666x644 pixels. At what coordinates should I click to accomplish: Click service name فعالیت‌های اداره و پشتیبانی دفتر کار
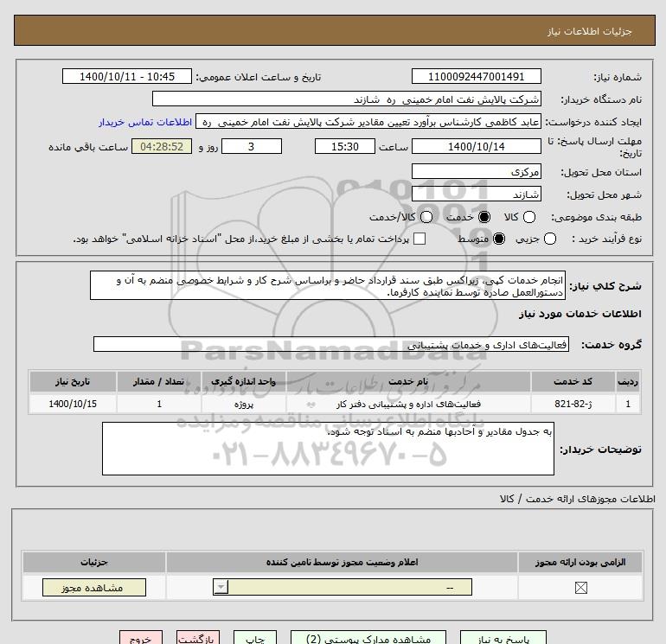(408, 405)
